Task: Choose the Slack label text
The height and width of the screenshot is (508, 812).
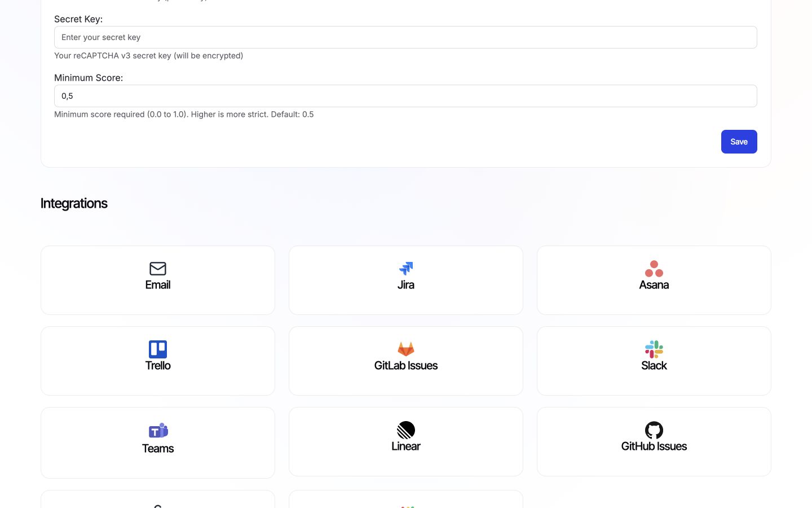Action: pos(654,366)
